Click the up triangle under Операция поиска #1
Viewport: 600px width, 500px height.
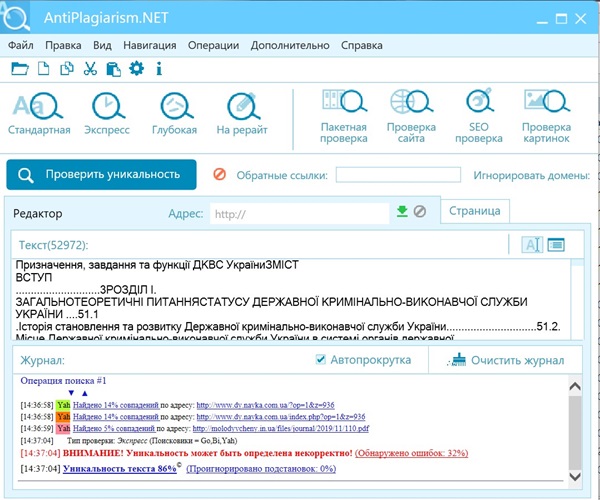pyautogui.click(x=85, y=393)
